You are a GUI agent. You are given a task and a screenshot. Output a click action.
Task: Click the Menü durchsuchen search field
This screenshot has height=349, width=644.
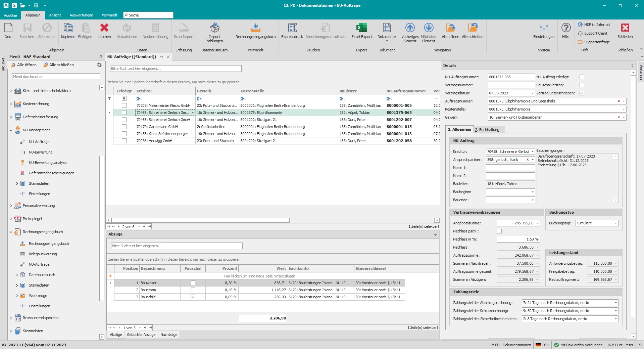point(56,77)
